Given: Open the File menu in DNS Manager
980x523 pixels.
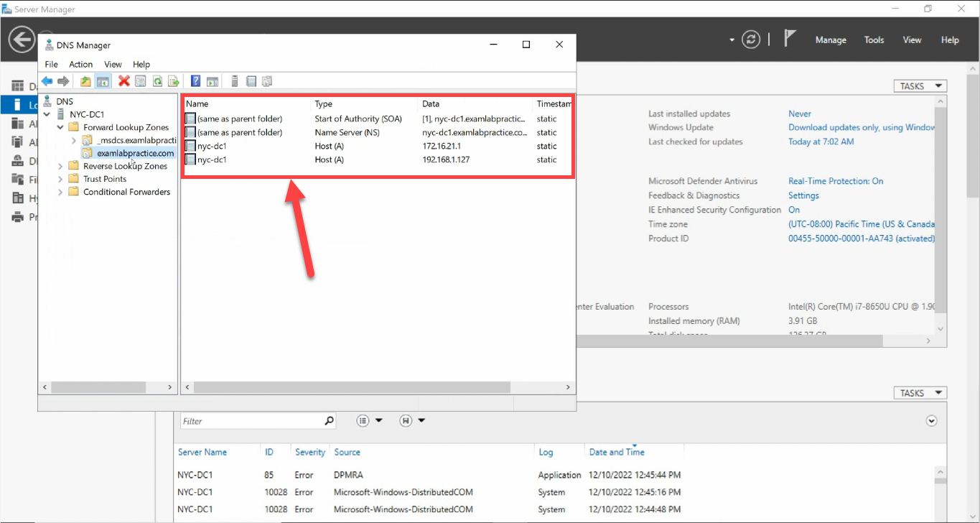Looking at the screenshot, I should pos(52,65).
